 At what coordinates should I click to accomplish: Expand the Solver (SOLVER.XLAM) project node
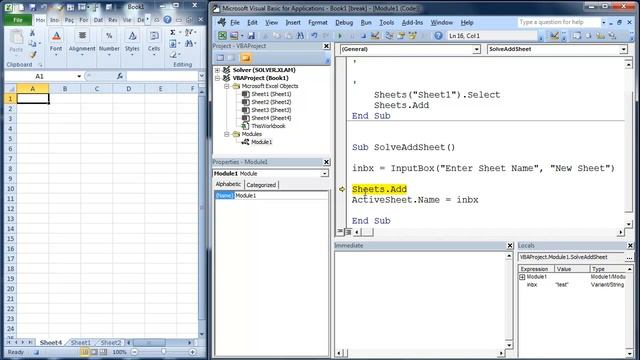click(x=218, y=70)
